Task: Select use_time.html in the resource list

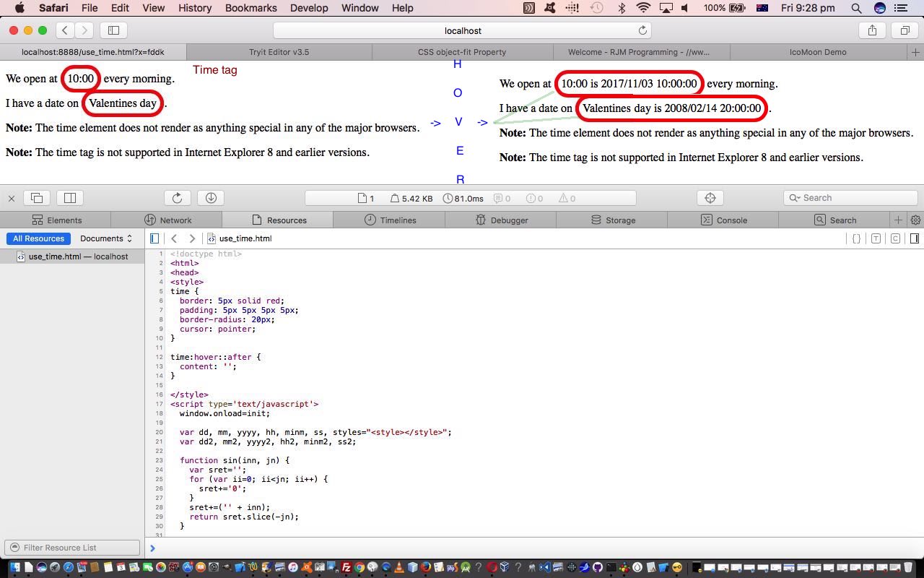Action: click(78, 256)
